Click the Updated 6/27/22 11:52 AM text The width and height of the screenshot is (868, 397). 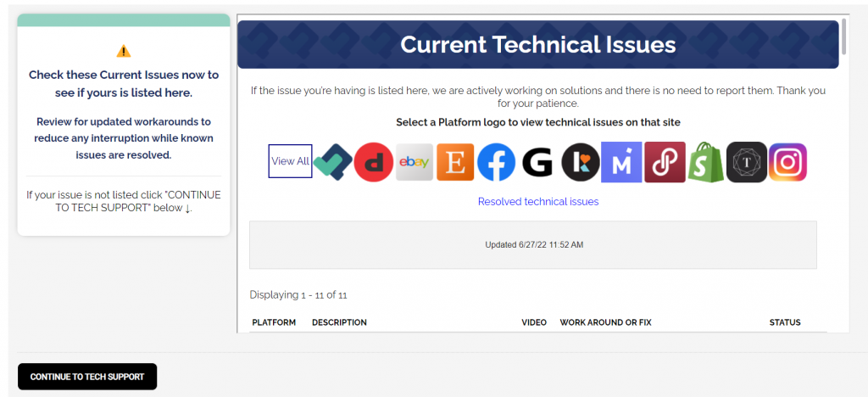[x=534, y=245]
